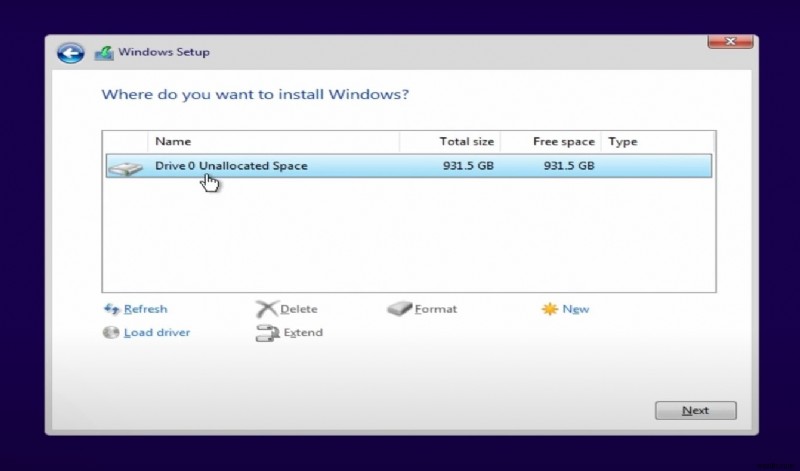Click the New starburst icon
The height and width of the screenshot is (471, 800).
549,309
